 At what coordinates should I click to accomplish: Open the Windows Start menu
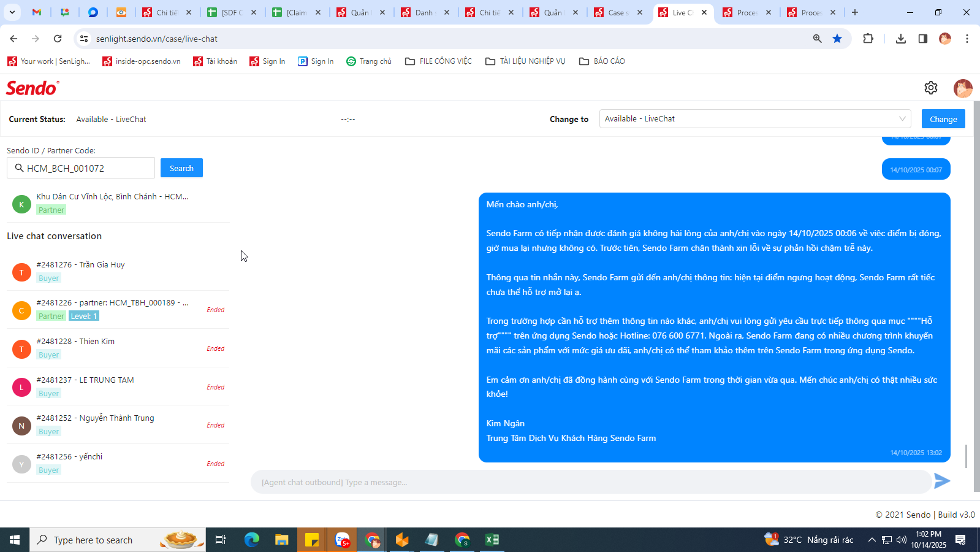(15, 540)
